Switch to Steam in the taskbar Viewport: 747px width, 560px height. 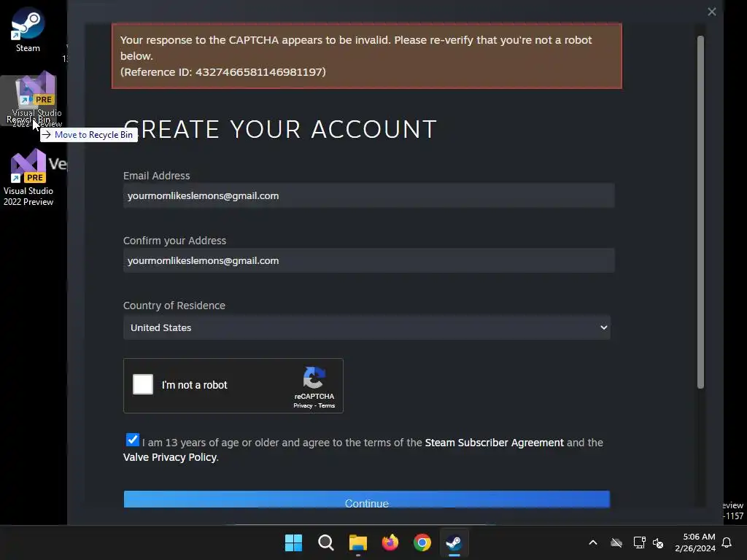pos(454,542)
